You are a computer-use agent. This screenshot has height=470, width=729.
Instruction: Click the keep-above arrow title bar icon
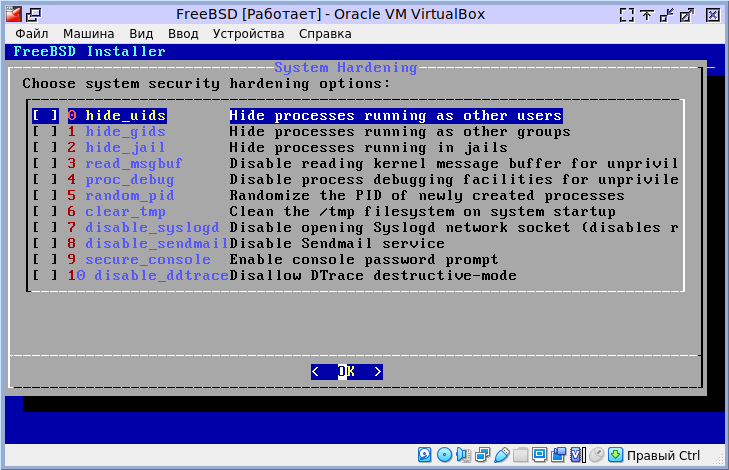click(x=647, y=15)
